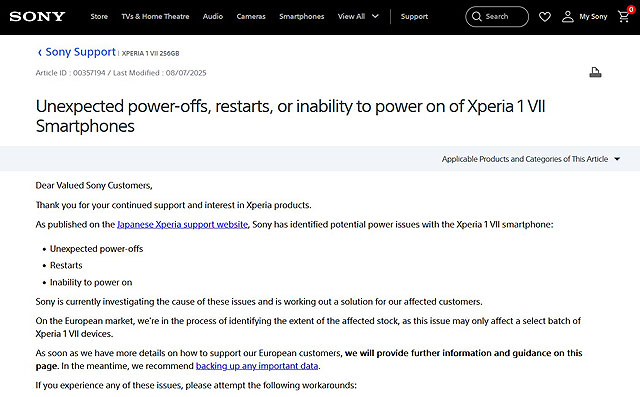Image resolution: width=640 pixels, height=397 pixels.
Task: Go to the Support page link
Action: 414,17
